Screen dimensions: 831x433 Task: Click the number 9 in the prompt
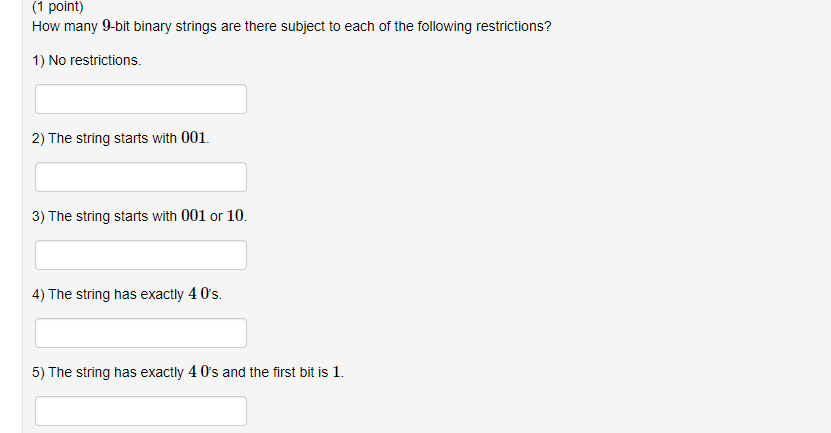pos(107,25)
